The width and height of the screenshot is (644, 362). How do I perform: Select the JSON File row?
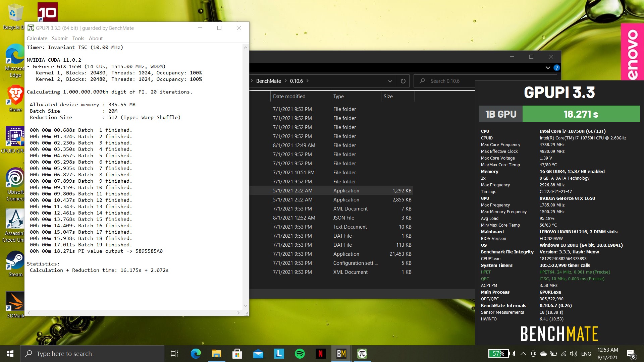[x=331, y=218]
